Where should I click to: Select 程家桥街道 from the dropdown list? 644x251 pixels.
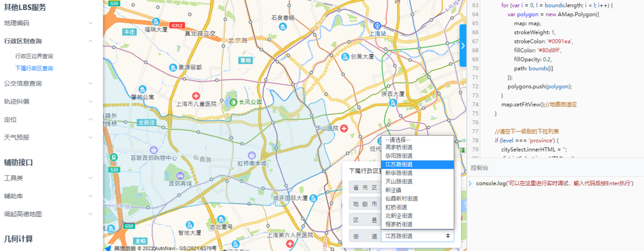(x=418, y=224)
